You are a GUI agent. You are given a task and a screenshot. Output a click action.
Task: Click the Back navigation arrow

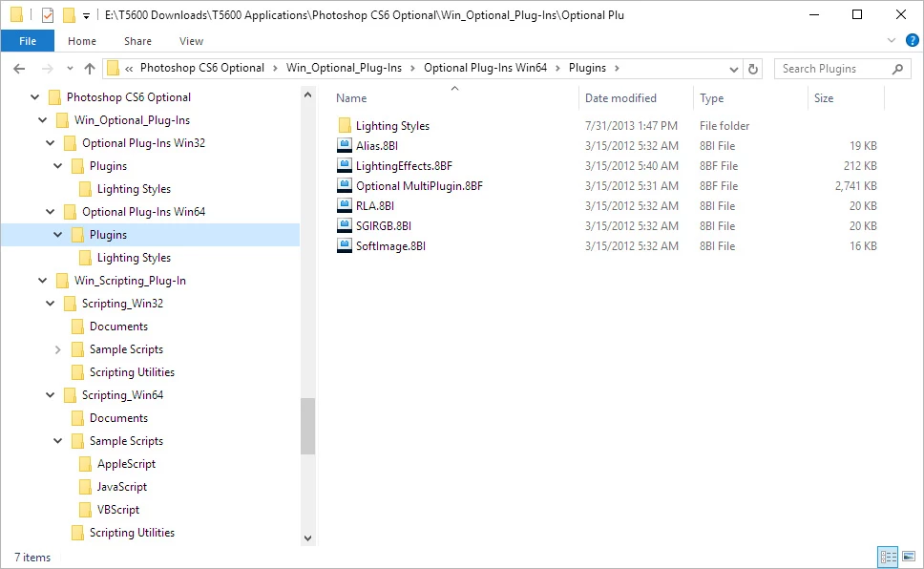coord(19,69)
